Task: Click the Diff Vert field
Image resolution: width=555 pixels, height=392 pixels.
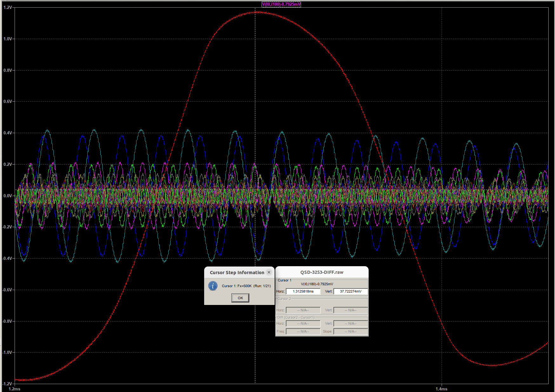Action: click(351, 323)
